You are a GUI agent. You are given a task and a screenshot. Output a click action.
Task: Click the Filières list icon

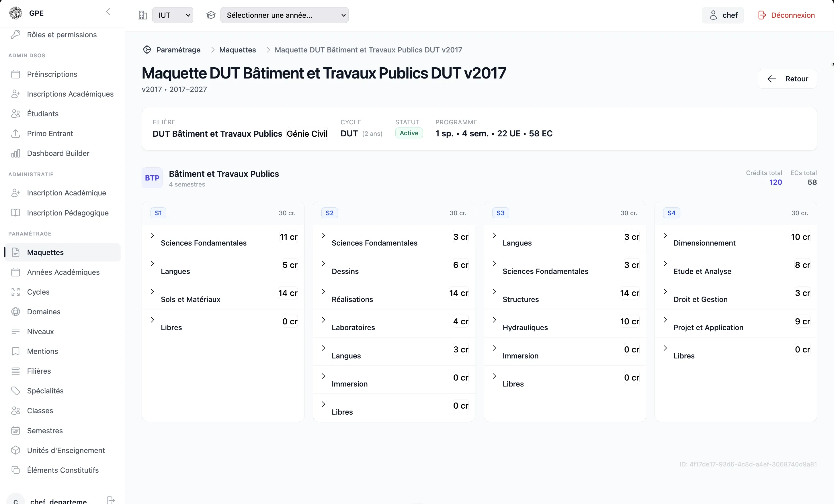click(x=15, y=371)
